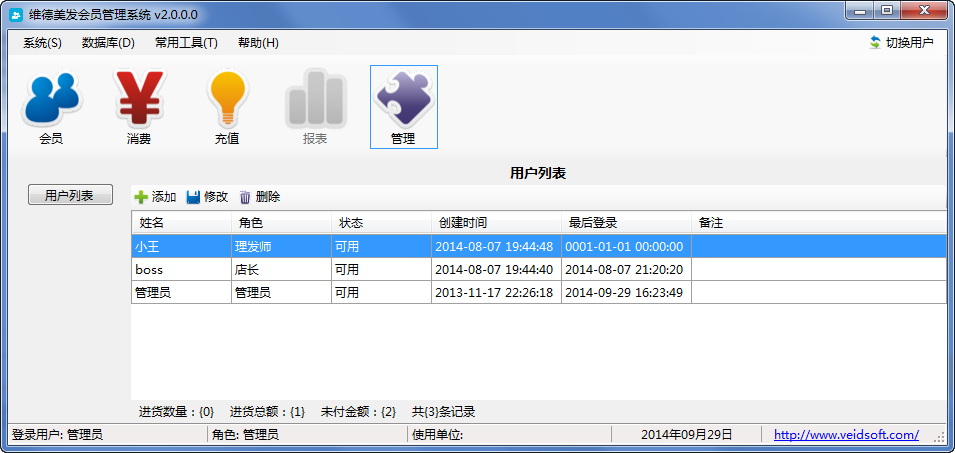
Task: Click the trash can 删除 icon
Action: (x=245, y=197)
